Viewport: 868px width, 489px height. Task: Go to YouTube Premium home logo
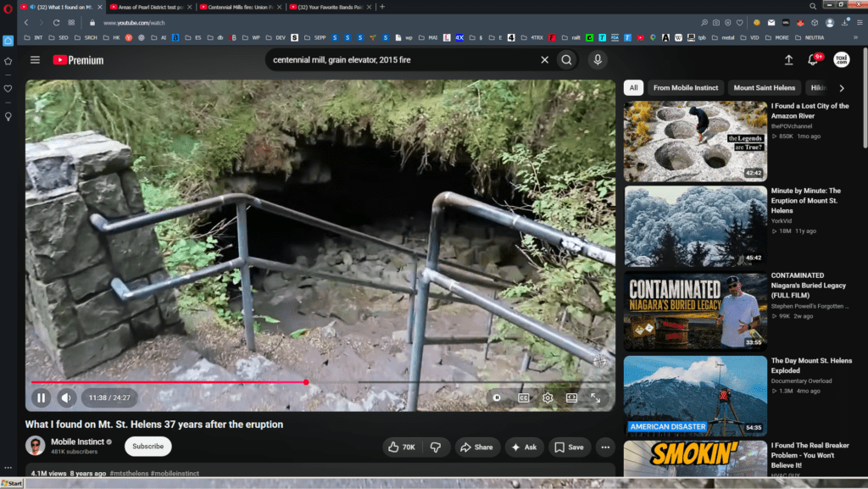coord(78,59)
